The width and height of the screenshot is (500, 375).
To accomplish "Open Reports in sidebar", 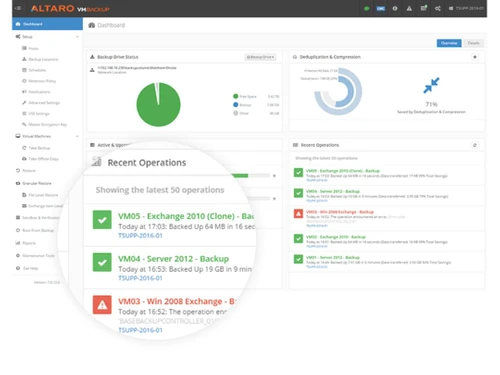I will tap(26, 243).
